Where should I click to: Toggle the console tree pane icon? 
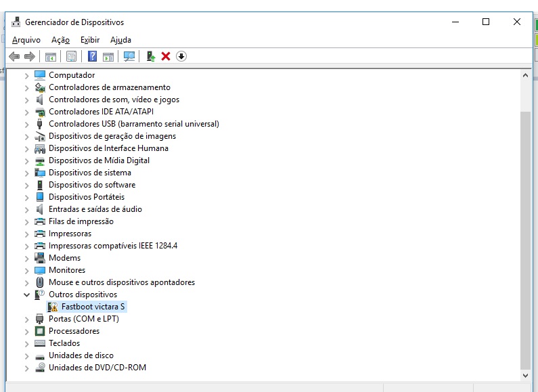[51, 56]
